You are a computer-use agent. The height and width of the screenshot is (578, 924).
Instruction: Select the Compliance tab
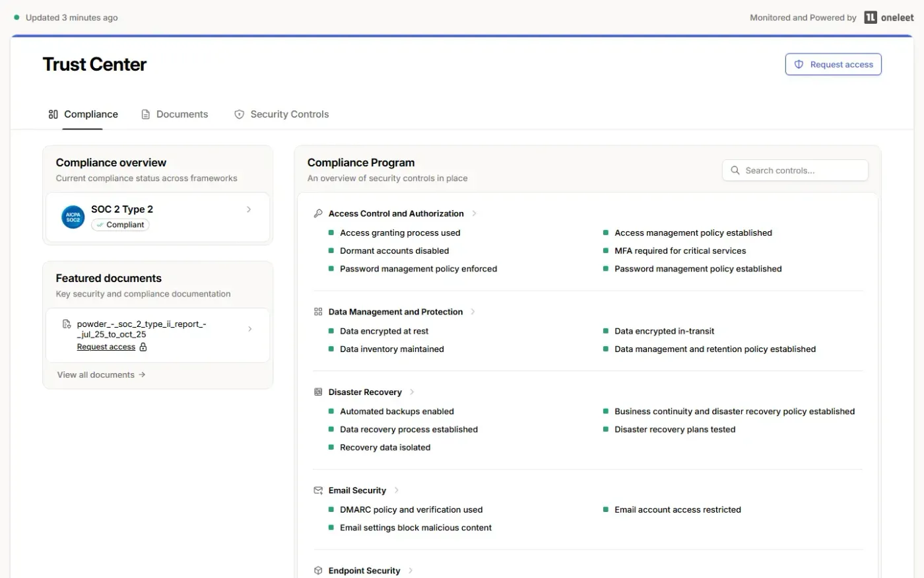(x=83, y=114)
